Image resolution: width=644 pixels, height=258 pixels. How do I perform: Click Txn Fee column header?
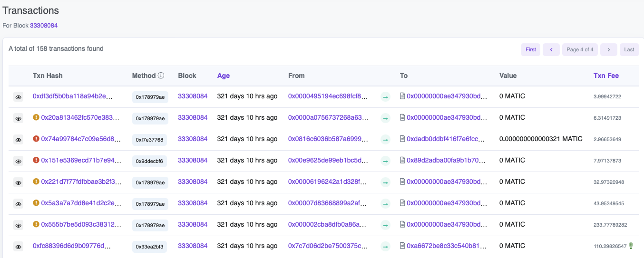[x=606, y=76]
